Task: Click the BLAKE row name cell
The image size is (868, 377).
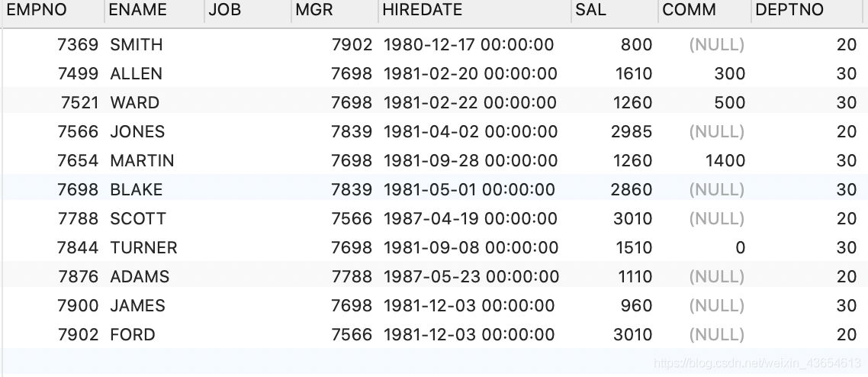Action: [x=137, y=190]
